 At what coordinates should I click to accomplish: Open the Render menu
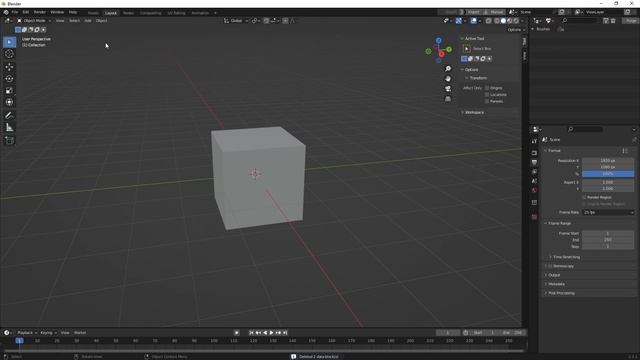coord(40,12)
